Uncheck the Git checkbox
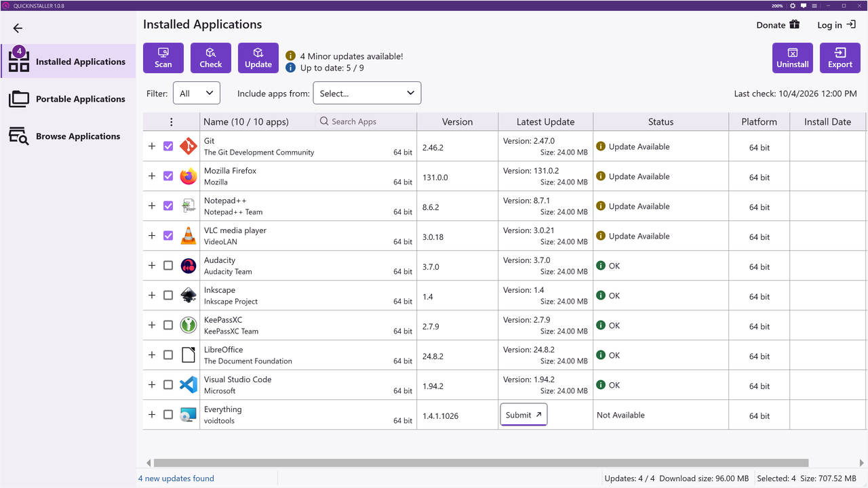 click(168, 146)
